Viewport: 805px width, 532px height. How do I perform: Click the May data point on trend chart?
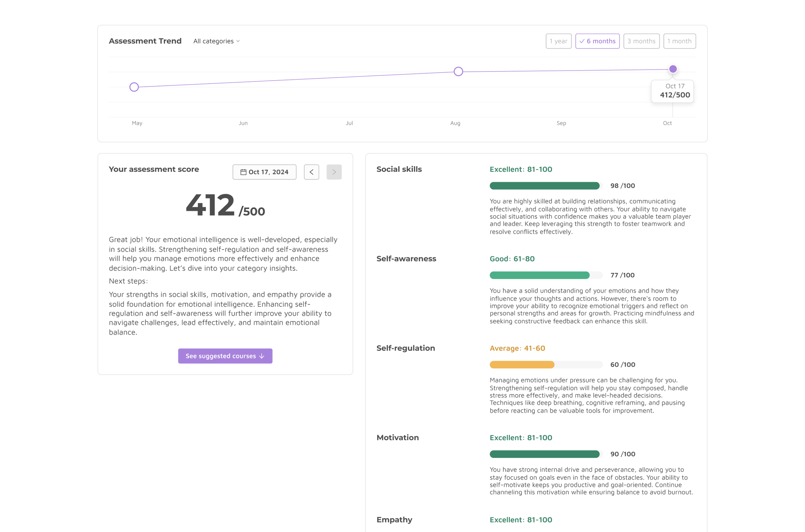click(134, 87)
